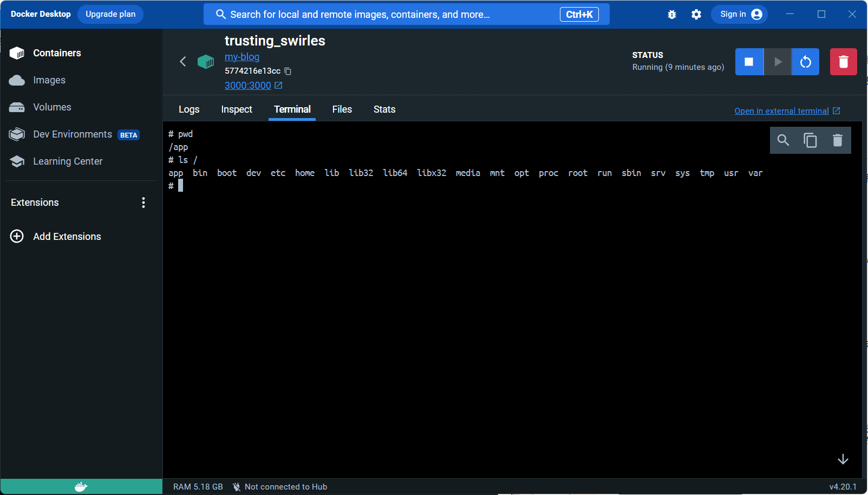Minimize the Docker Desktop window
This screenshot has height=495, width=868.
(790, 14)
